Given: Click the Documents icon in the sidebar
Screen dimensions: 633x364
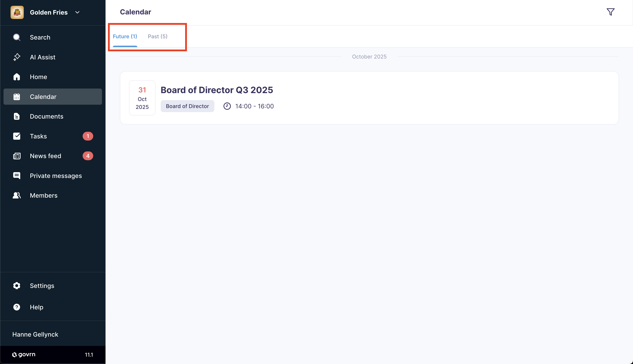Looking at the screenshot, I should 17,116.
